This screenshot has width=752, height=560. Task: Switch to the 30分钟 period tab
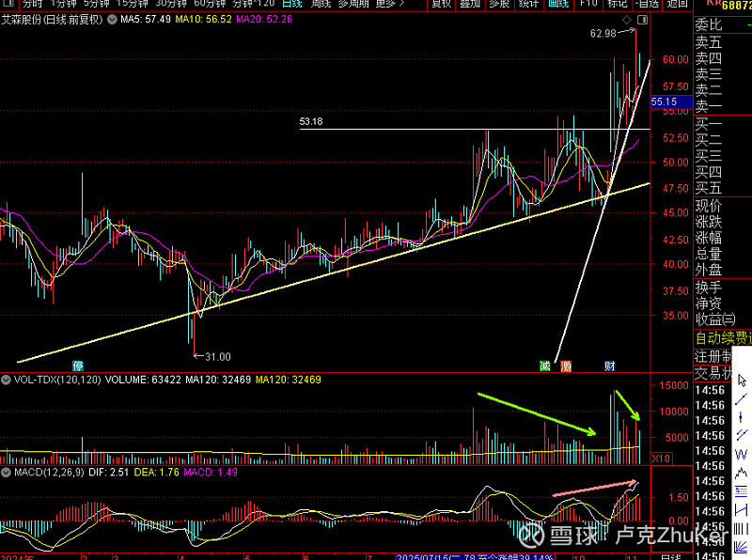pyautogui.click(x=171, y=4)
